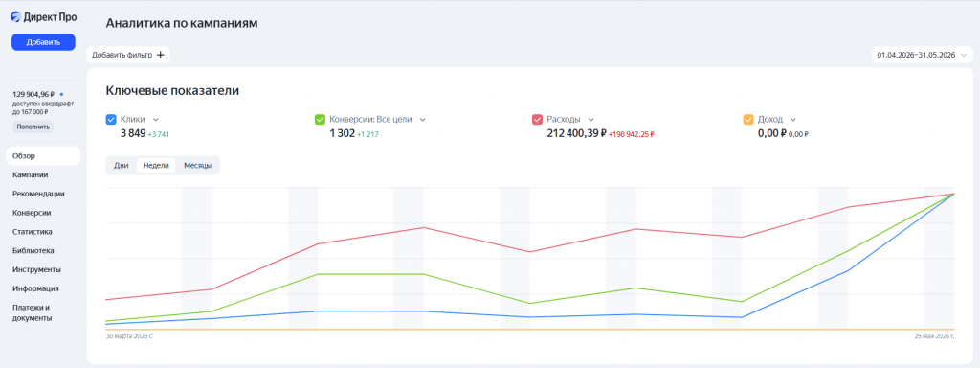The height and width of the screenshot is (368, 980).
Task: Click the plus icon in Добавить фильтр
Action: [x=160, y=55]
